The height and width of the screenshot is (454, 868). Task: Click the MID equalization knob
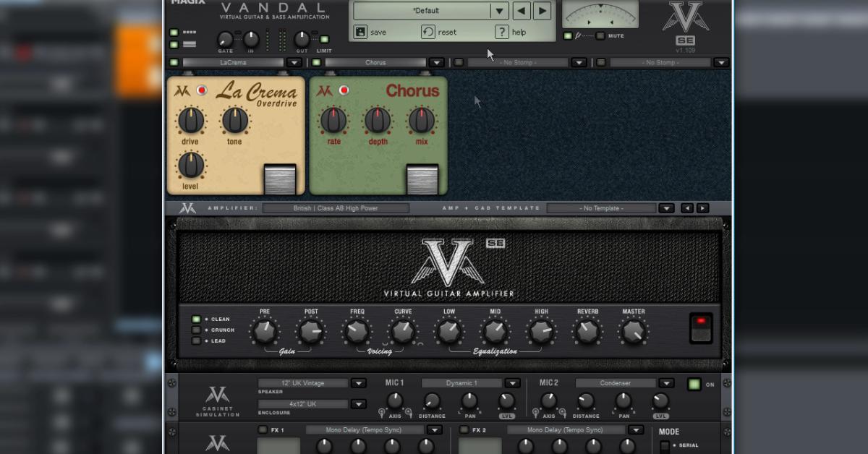tap(495, 332)
